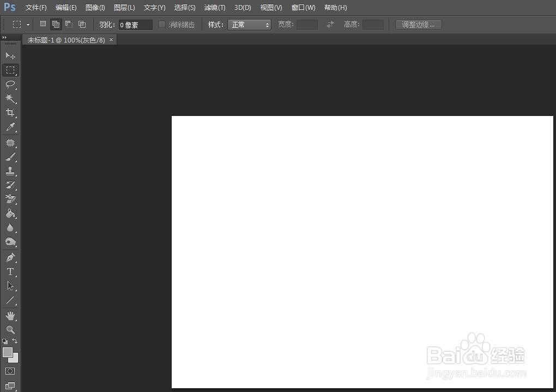The image size is (556, 392).
Task: Open the 窗口(W) menu
Action: coord(303,8)
